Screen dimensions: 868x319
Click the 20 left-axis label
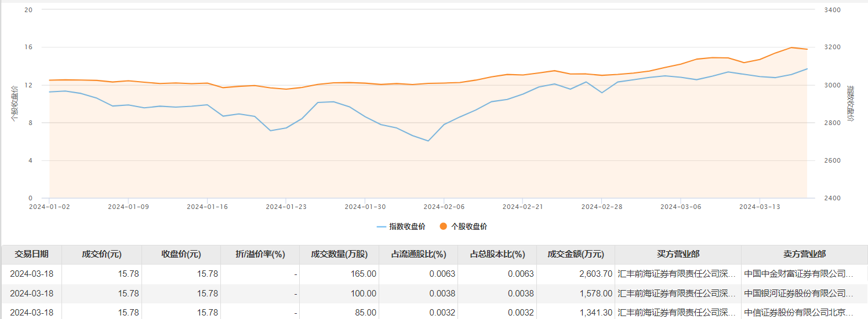coord(29,10)
